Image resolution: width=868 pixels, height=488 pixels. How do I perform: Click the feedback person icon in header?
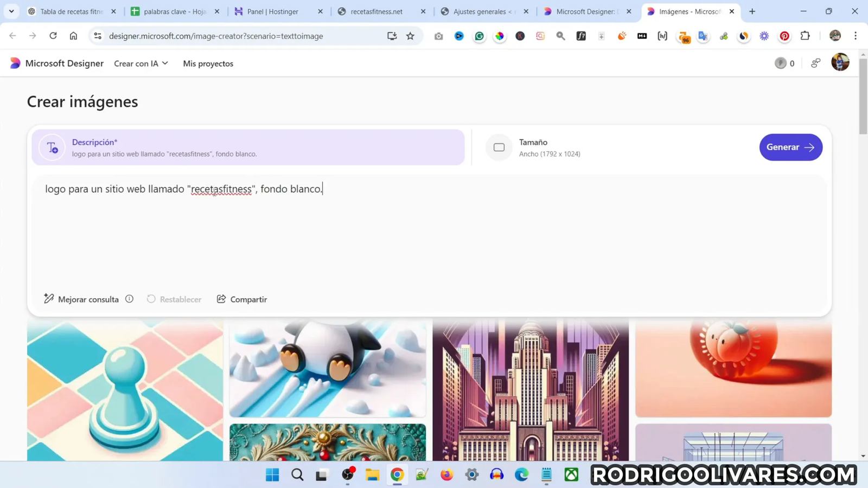tap(815, 63)
